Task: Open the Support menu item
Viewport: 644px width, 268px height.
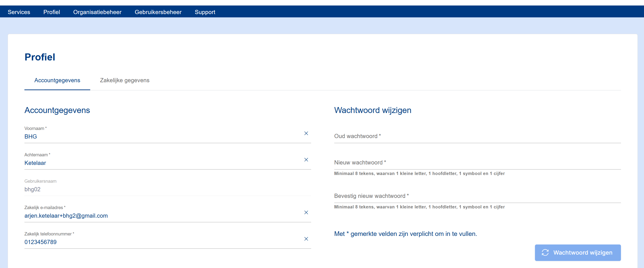Action: pos(205,12)
